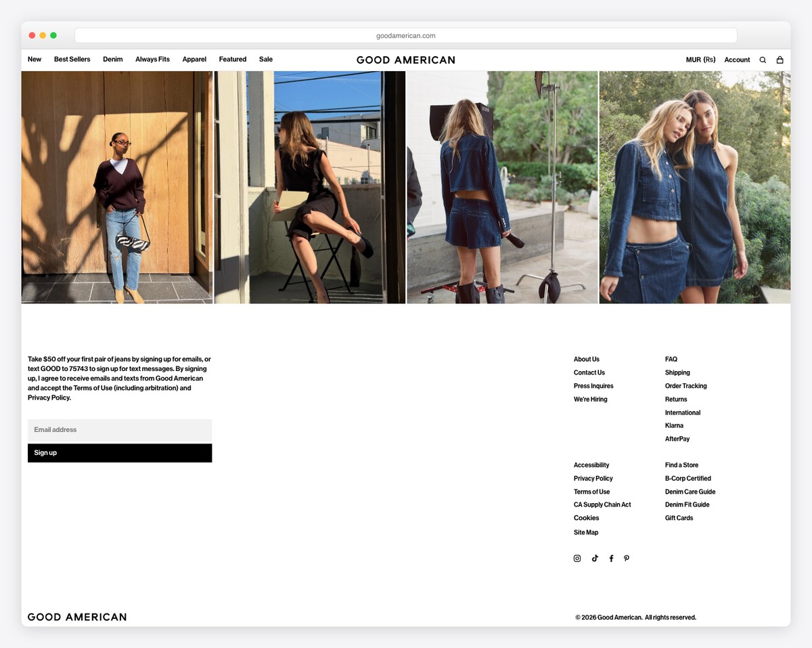
Task: Open the Accessibility footer link
Action: (591, 465)
